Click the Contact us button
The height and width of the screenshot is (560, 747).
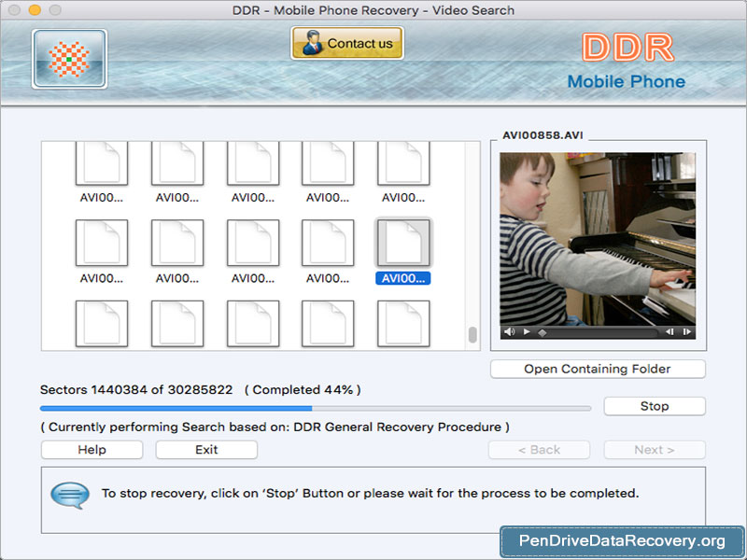coord(347,43)
